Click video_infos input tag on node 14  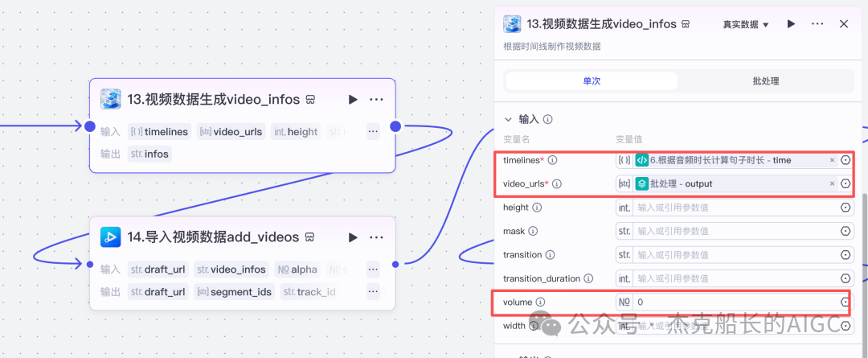click(x=231, y=270)
